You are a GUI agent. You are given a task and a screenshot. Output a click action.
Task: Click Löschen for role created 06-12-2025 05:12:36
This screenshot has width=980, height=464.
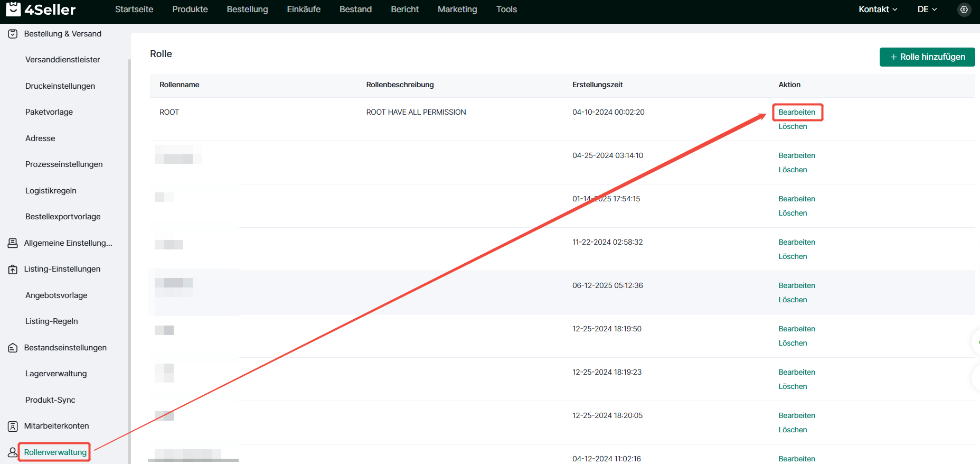pos(793,300)
